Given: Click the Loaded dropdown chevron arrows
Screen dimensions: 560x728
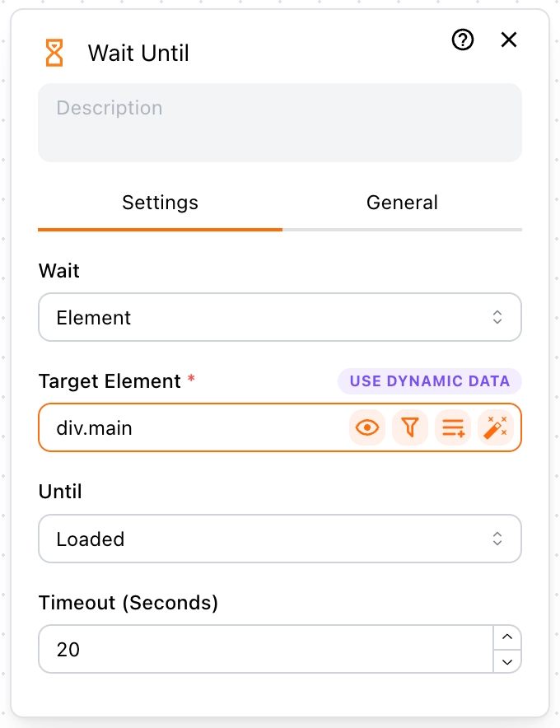Looking at the screenshot, I should [x=497, y=539].
